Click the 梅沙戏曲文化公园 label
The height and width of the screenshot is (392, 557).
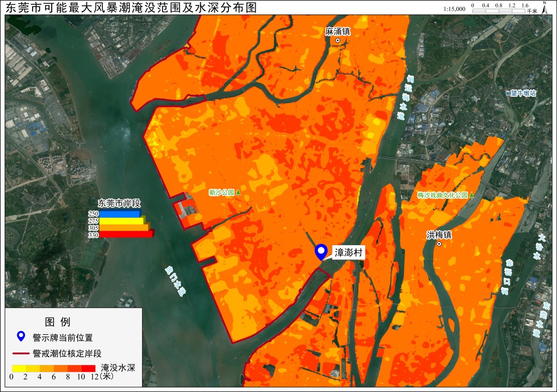click(x=443, y=195)
